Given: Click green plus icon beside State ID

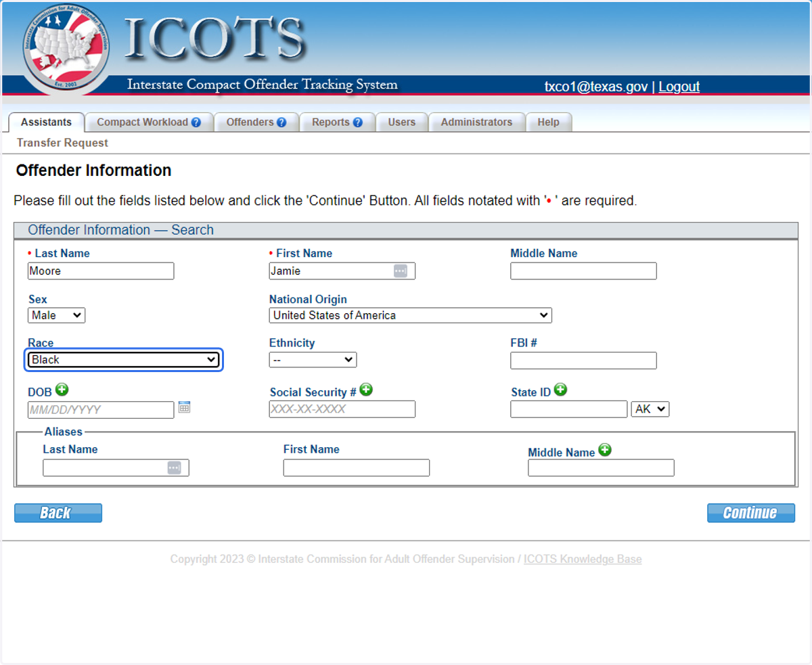Looking at the screenshot, I should [x=560, y=390].
